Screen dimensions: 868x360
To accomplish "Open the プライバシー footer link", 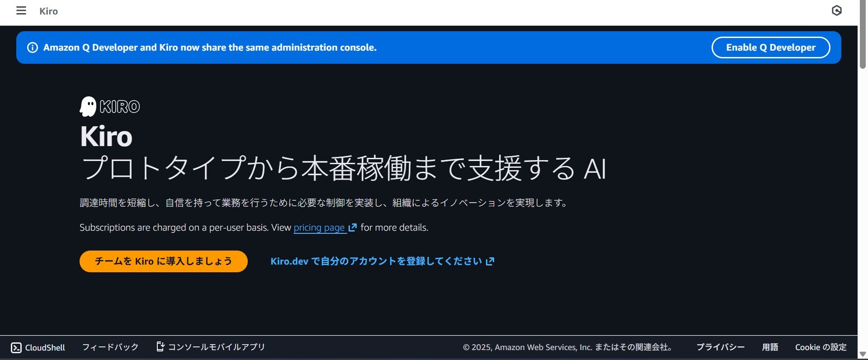I will click(x=720, y=347).
